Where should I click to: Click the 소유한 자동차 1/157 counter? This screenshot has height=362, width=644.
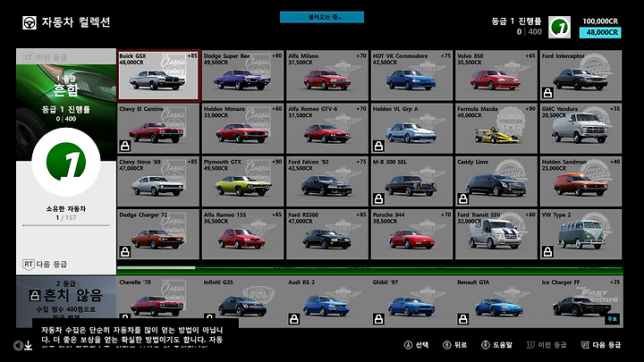(66, 213)
